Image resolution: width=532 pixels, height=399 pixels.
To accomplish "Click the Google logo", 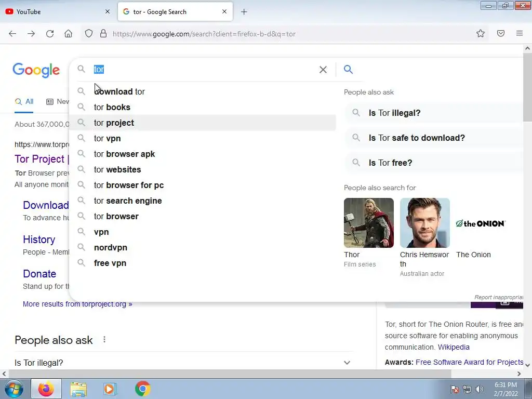I will [36, 70].
